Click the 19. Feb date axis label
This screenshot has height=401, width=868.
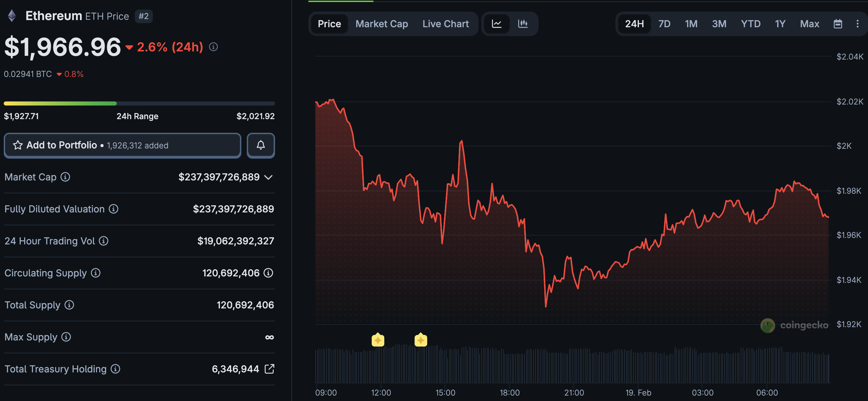point(639,393)
